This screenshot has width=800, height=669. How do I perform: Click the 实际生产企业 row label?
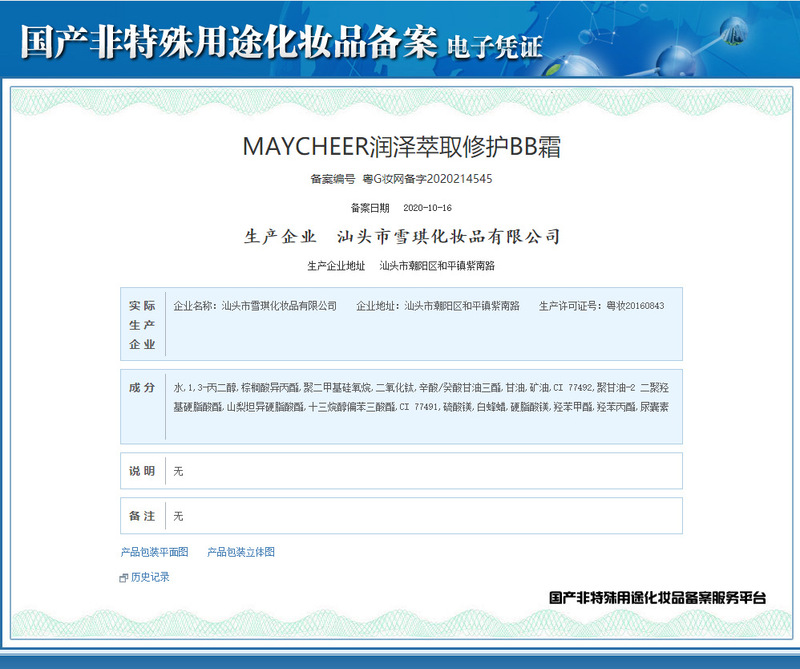point(142,325)
